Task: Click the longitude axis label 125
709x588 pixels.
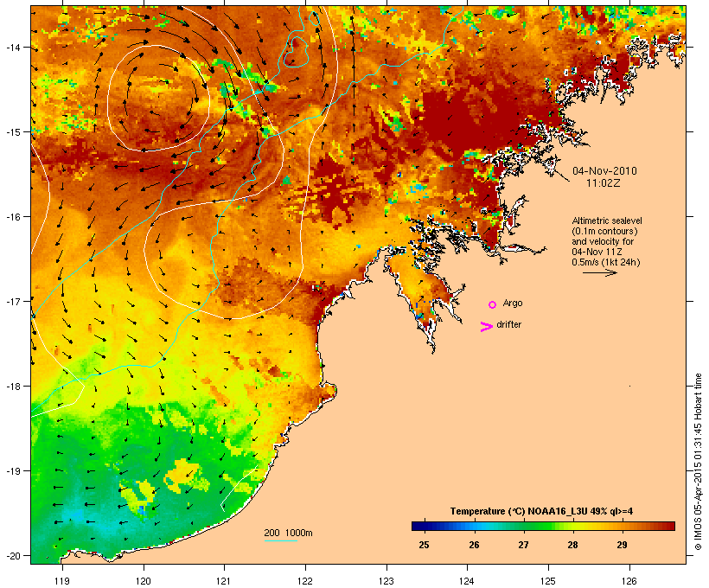Action: [548, 581]
